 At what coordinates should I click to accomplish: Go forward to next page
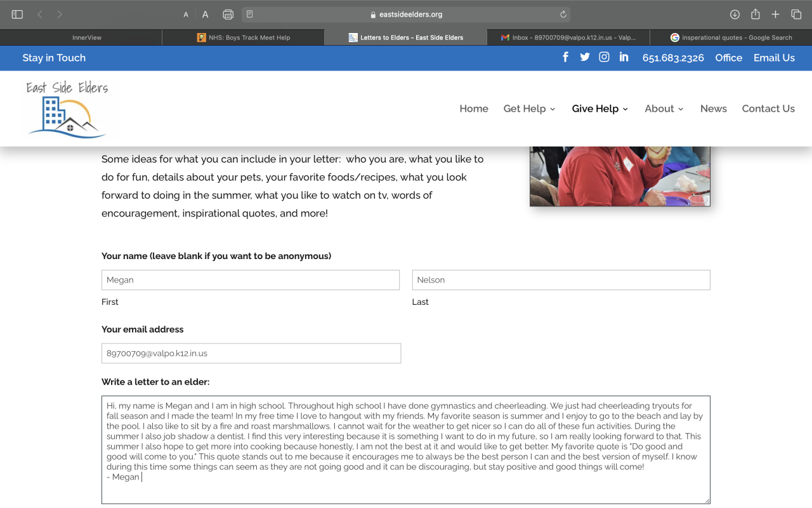tap(60, 14)
